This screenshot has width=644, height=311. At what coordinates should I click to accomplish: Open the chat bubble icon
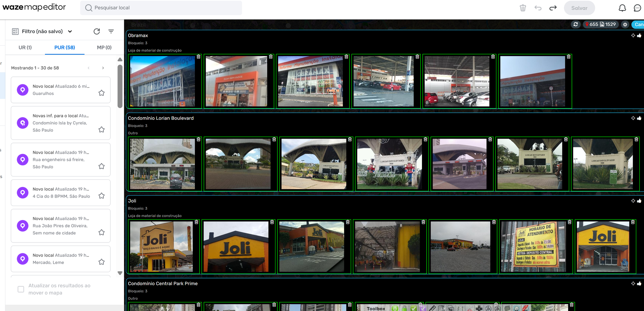pyautogui.click(x=637, y=8)
